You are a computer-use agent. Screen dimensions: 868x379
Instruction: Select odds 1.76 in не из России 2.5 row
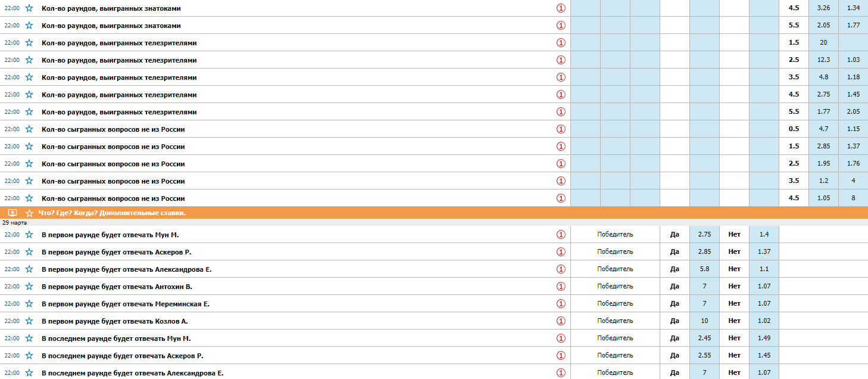853,164
